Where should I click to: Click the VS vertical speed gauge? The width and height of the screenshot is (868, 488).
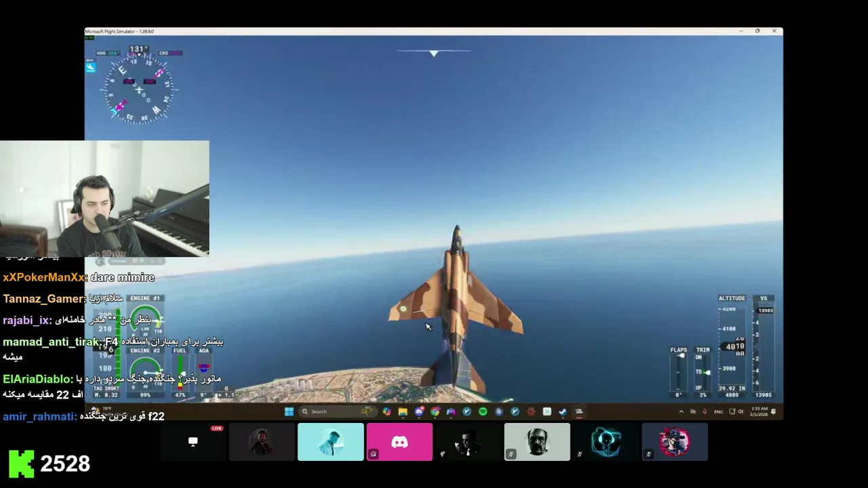(x=764, y=346)
